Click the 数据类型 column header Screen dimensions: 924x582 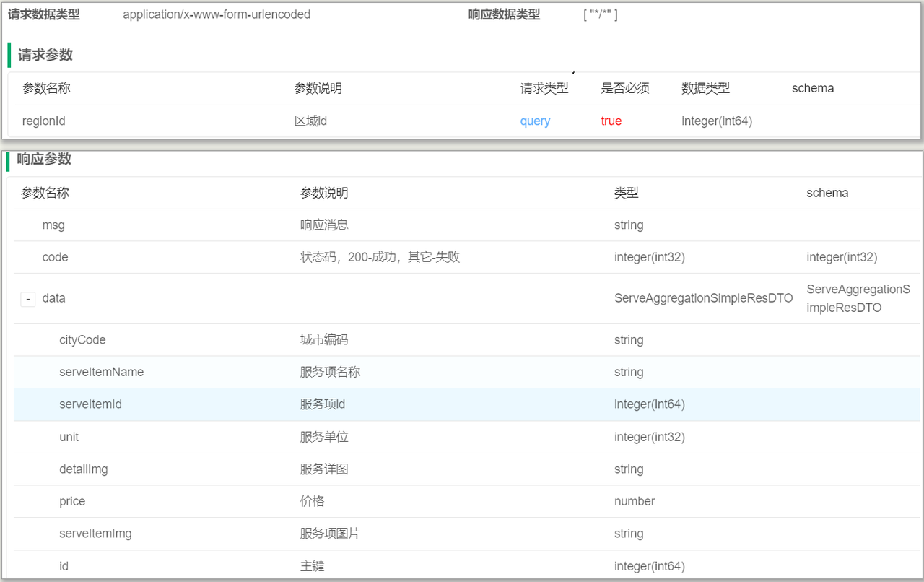705,89
